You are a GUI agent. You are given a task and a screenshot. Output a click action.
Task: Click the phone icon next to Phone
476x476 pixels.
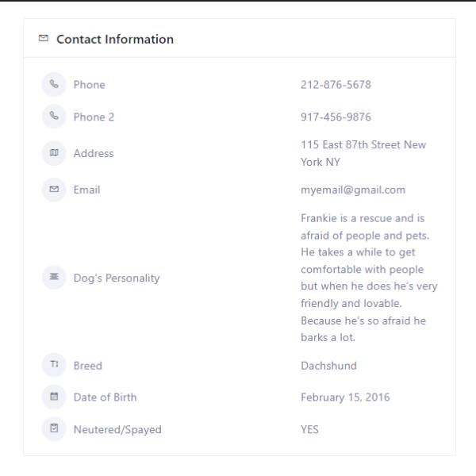pyautogui.click(x=54, y=84)
